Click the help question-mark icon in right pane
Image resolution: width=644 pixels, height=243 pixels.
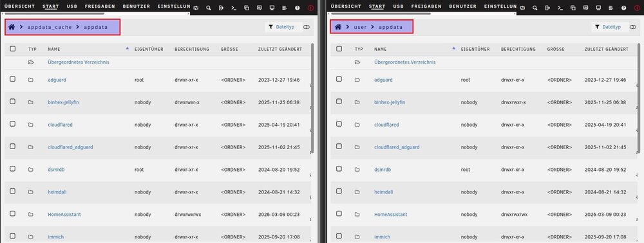pyautogui.click(x=624, y=8)
